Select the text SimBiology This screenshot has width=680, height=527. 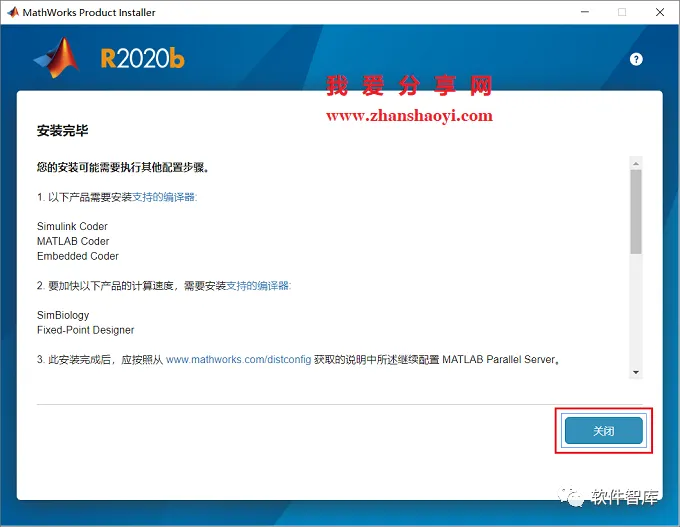pyautogui.click(x=63, y=315)
